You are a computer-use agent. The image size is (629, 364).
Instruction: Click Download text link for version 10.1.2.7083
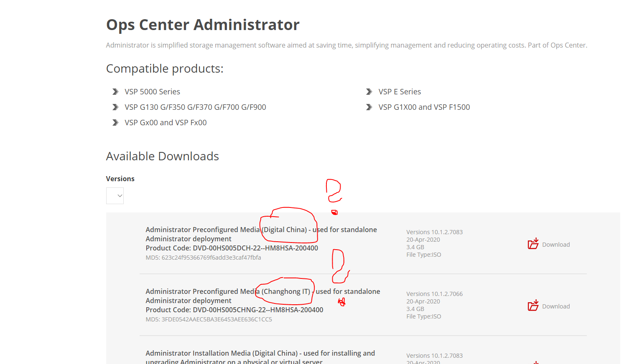[556, 245]
